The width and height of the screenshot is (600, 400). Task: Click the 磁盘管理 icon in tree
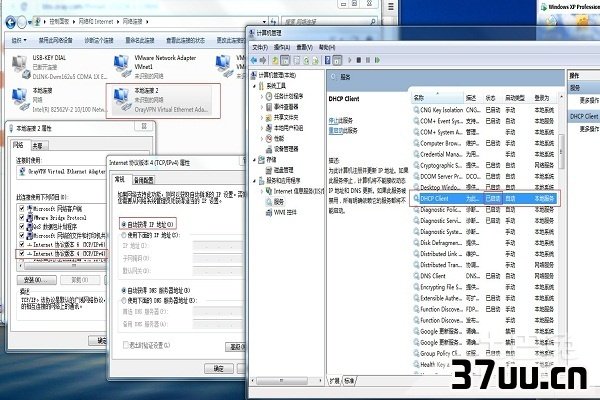tap(269, 170)
